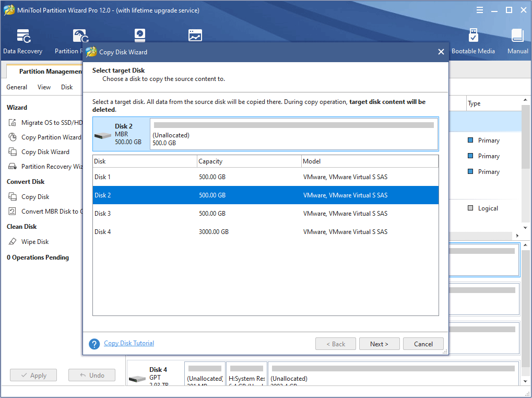The width and height of the screenshot is (532, 398).
Task: Open the hamburger menu in the title bar
Action: click(479, 10)
